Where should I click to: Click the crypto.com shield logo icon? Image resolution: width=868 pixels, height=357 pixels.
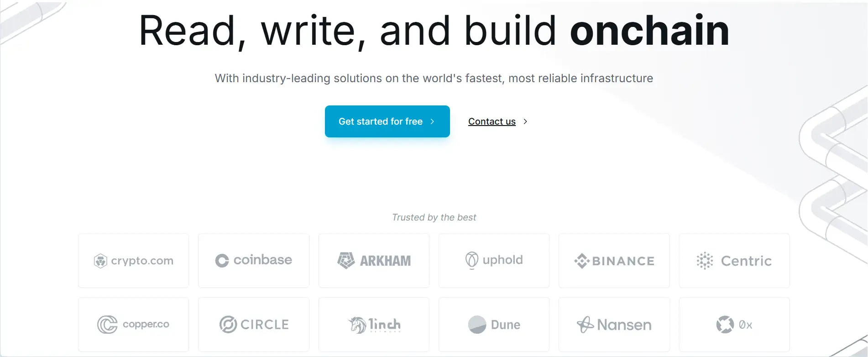100,261
